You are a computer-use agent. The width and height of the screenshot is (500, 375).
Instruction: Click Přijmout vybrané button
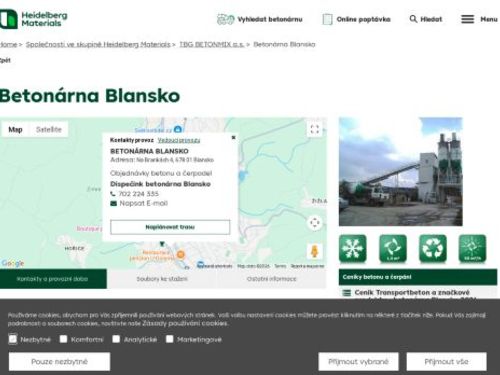click(x=358, y=362)
